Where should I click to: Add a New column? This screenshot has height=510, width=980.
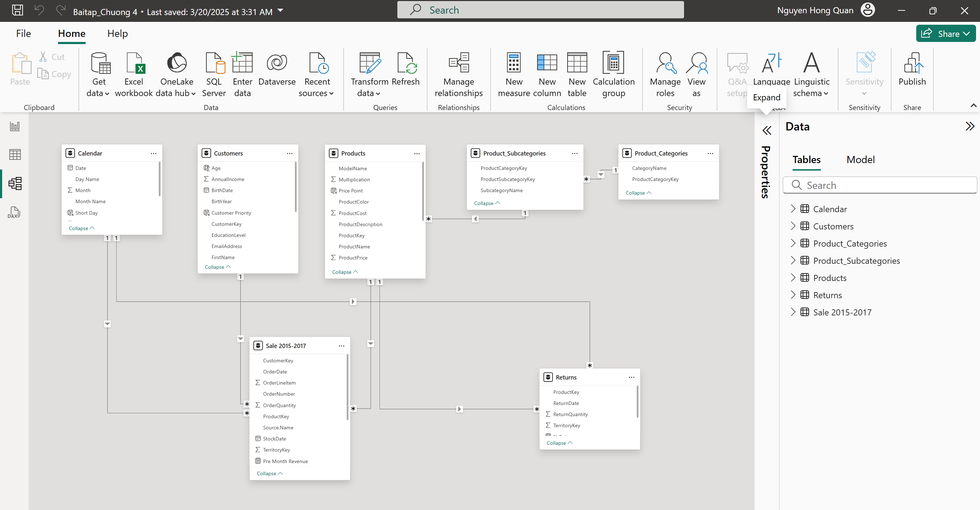[x=547, y=75]
